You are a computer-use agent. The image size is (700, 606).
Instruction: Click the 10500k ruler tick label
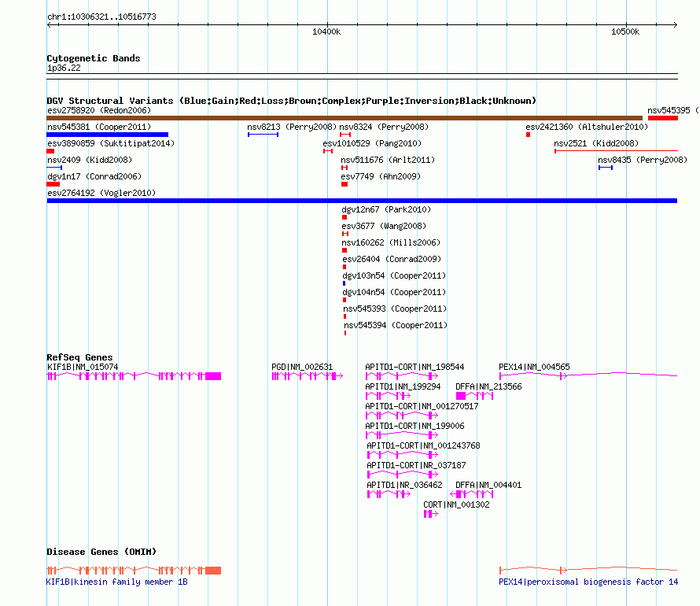[625, 31]
